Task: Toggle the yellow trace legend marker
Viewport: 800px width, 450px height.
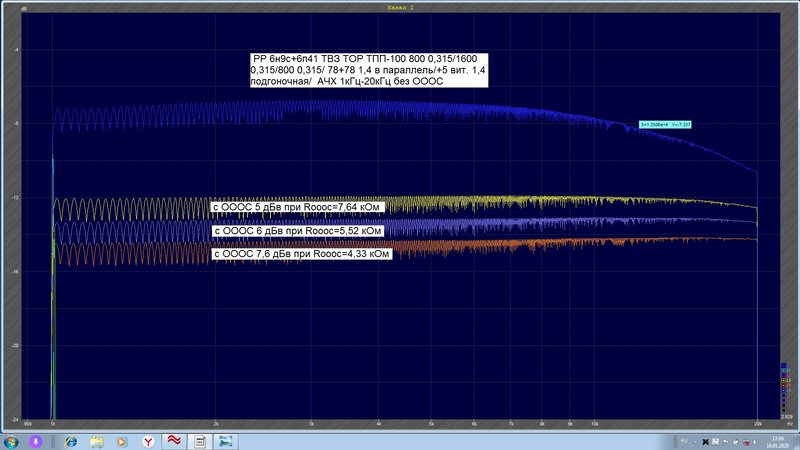Action: [784, 381]
